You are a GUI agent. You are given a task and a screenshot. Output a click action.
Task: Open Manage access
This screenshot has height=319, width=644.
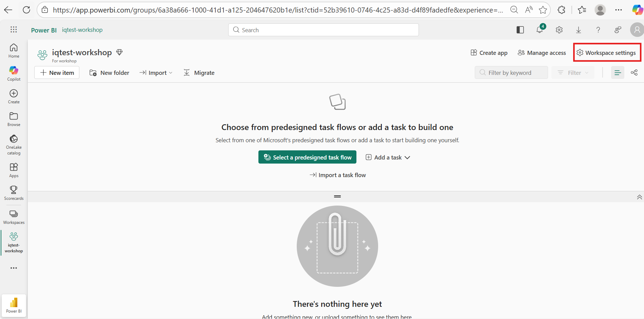pos(542,53)
